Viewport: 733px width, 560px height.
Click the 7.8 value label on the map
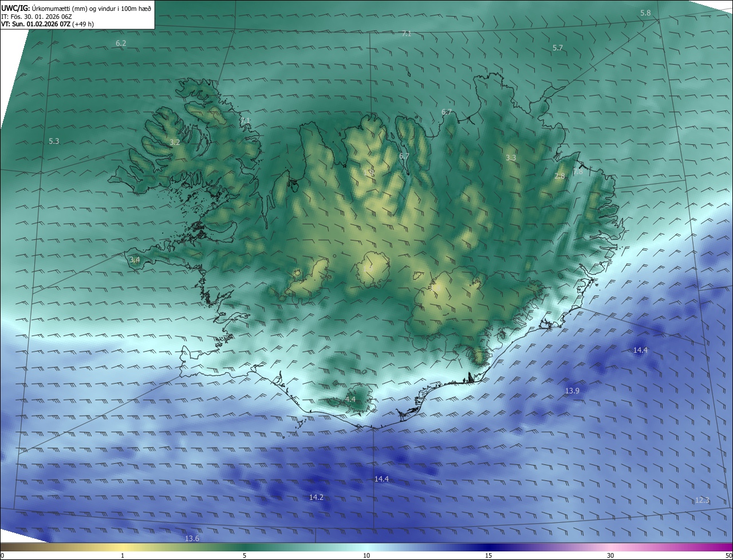[577, 171]
